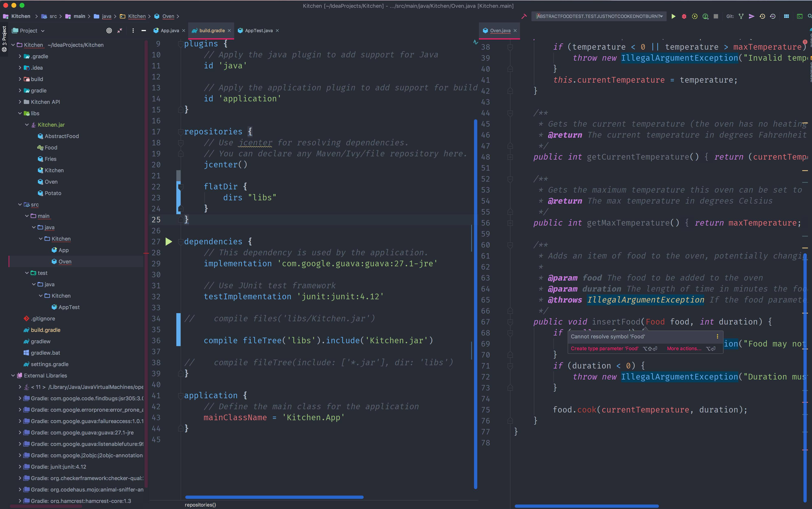The image size is (812, 509).
Task: Run the selected configuration with green play button
Action: 673,16
